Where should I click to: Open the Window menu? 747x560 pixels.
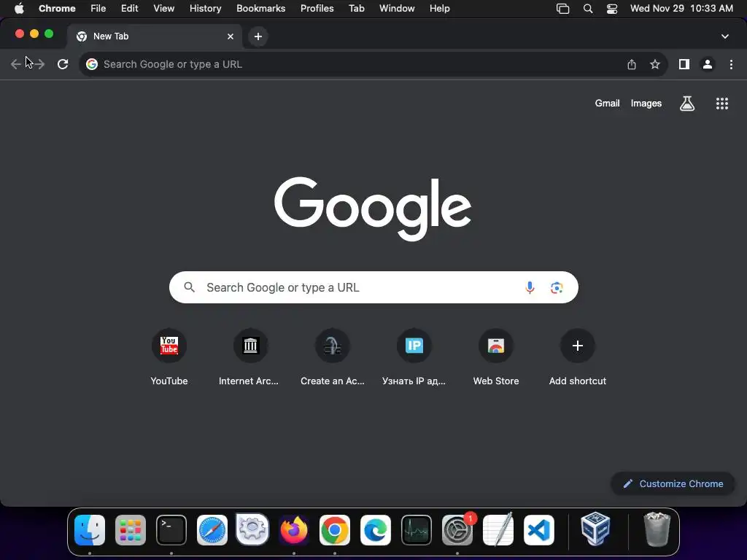pyautogui.click(x=397, y=9)
